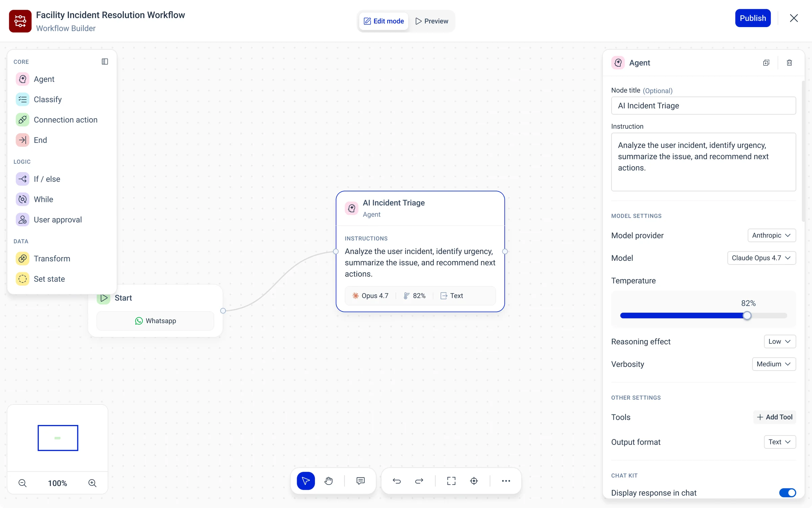Select the pointer cursor tool
812x508 pixels.
click(x=306, y=481)
